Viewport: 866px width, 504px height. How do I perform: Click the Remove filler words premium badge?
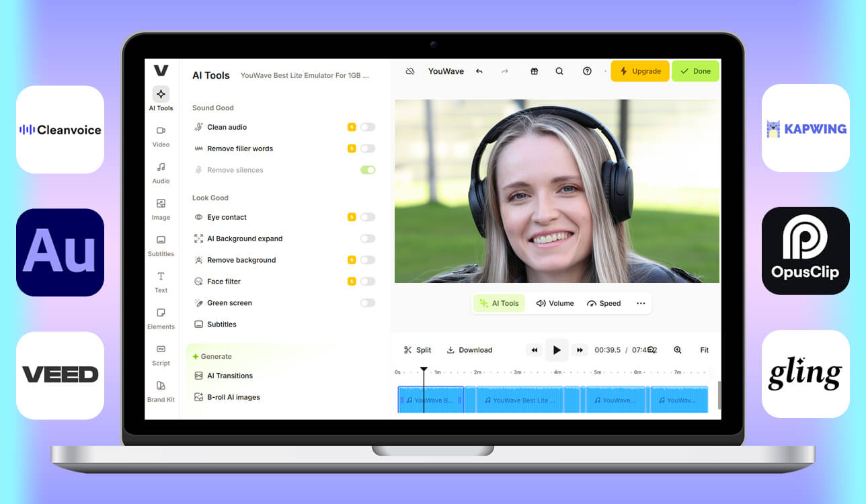click(x=352, y=149)
